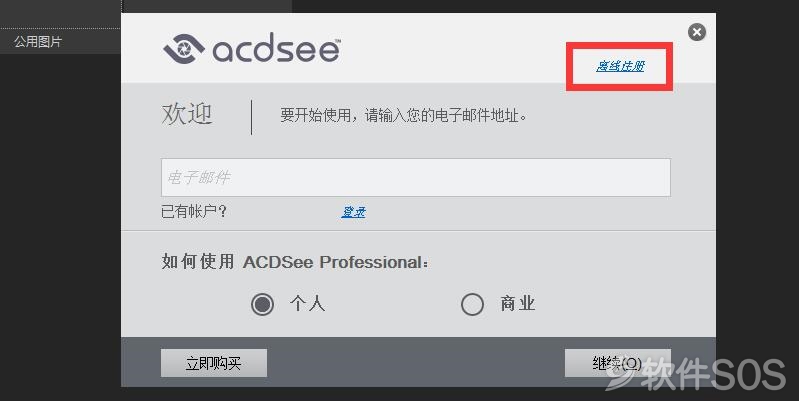Choose personal use via 个人 label text
799x401 pixels.
[307, 304]
